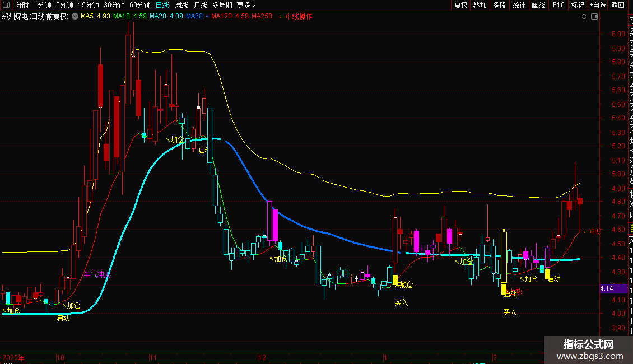Expand indicator dropdown beside 郑州煤电 title
This screenshot has height=364, width=633.
pos(75,16)
